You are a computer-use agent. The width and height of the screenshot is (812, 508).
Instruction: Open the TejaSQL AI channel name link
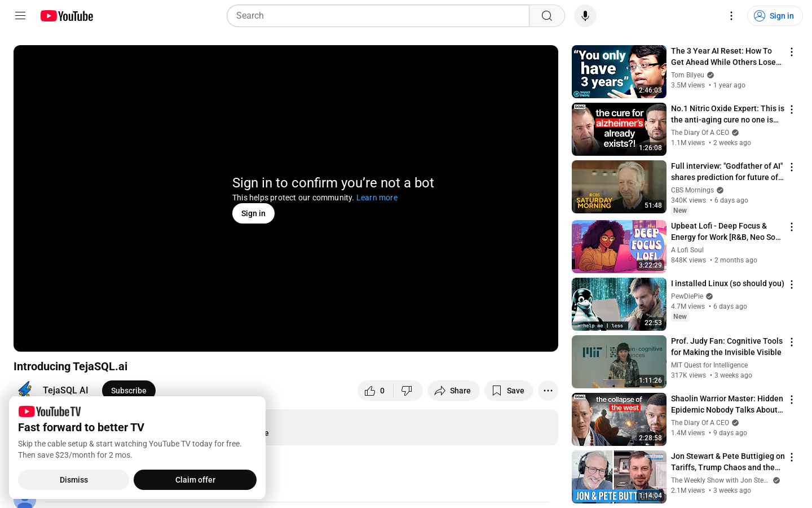pos(65,390)
